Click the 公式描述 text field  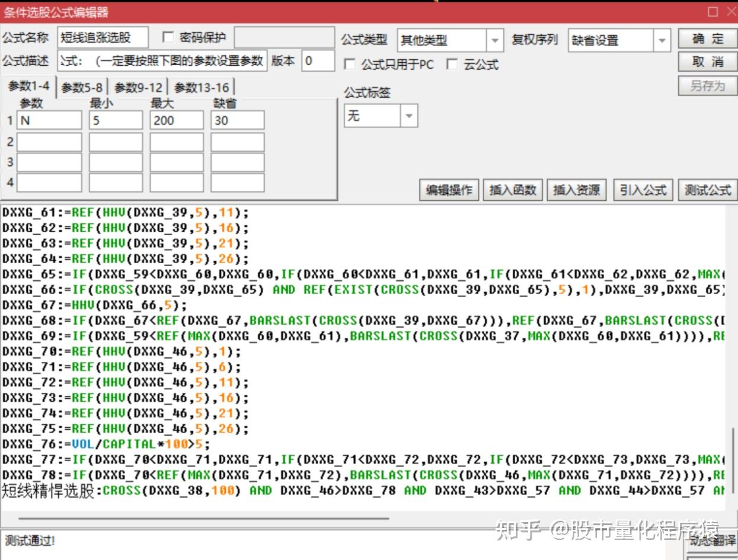click(x=162, y=61)
